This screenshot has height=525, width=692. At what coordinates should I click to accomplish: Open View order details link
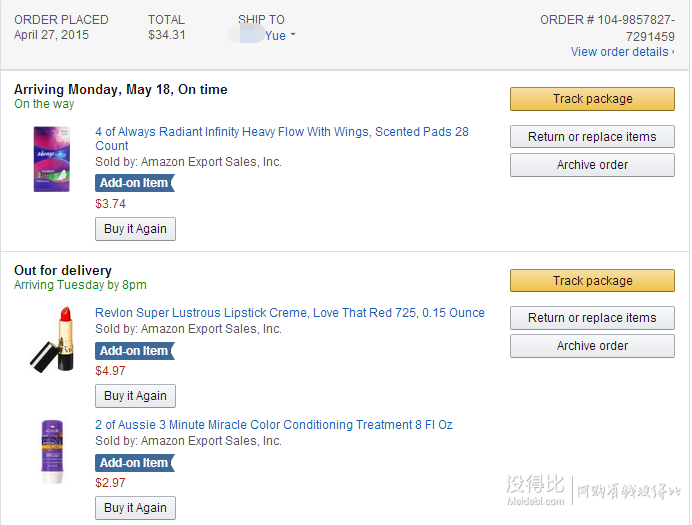tap(622, 52)
